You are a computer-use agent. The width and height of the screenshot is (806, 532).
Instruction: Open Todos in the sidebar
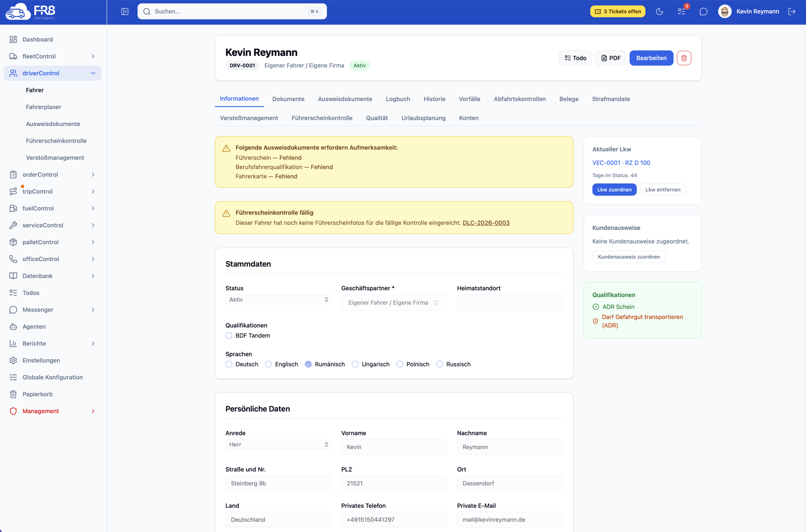[x=52, y=293]
